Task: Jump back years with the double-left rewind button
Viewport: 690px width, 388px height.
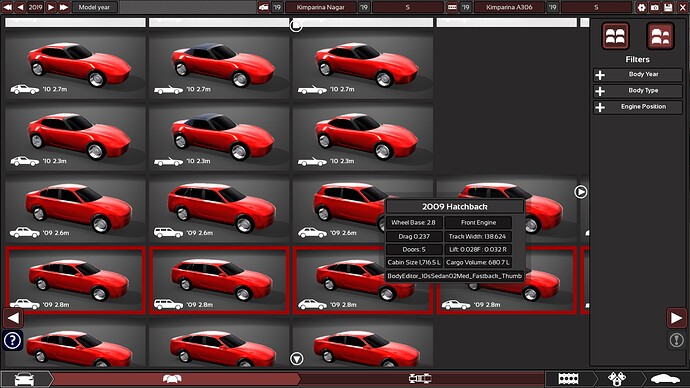Action: (7, 7)
